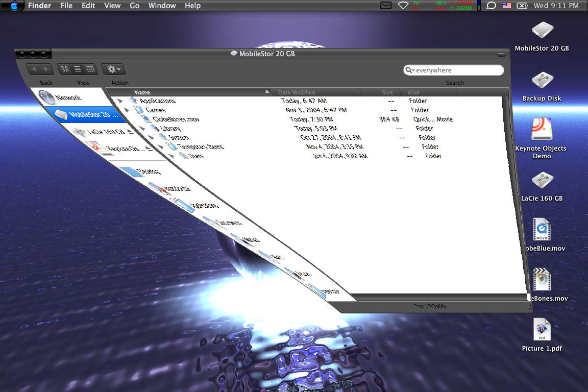The width and height of the screenshot is (588, 392).
Task: Select Network in the sidebar
Action: (67, 97)
